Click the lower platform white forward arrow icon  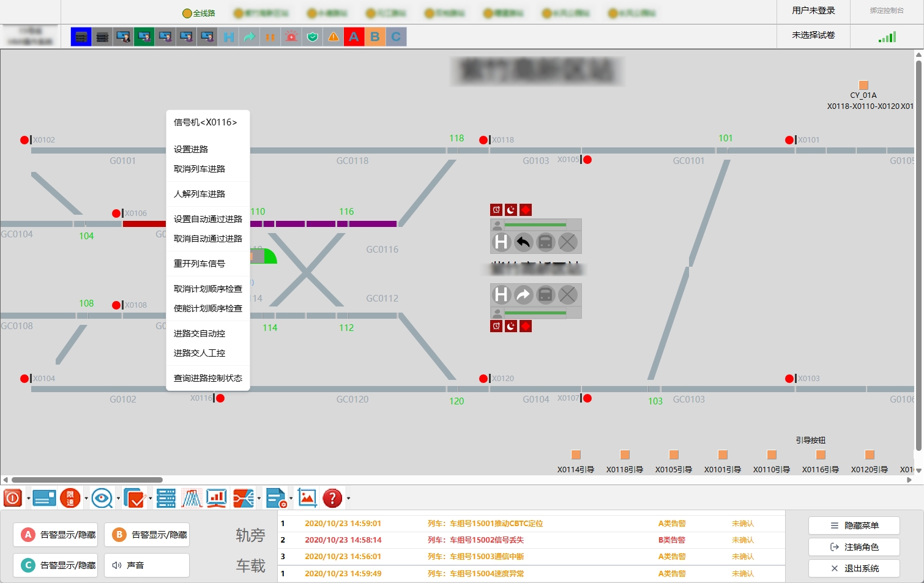[x=523, y=295]
